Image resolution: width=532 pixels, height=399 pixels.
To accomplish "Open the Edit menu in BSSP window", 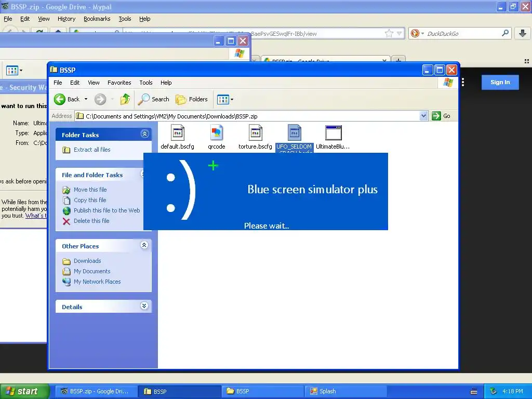I will 75,83.
